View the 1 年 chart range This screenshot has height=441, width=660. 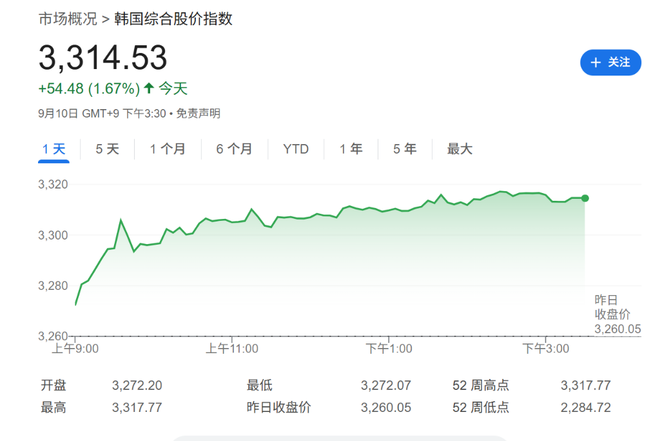(351, 149)
